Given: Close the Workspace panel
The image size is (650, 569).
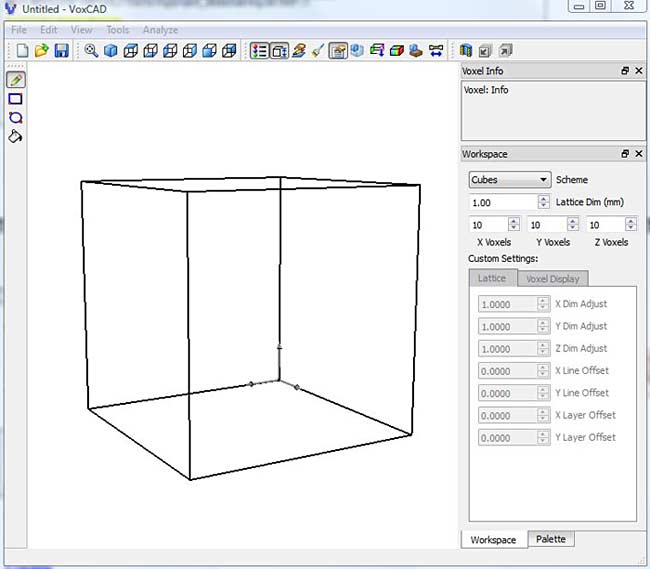Looking at the screenshot, I should tap(639, 154).
